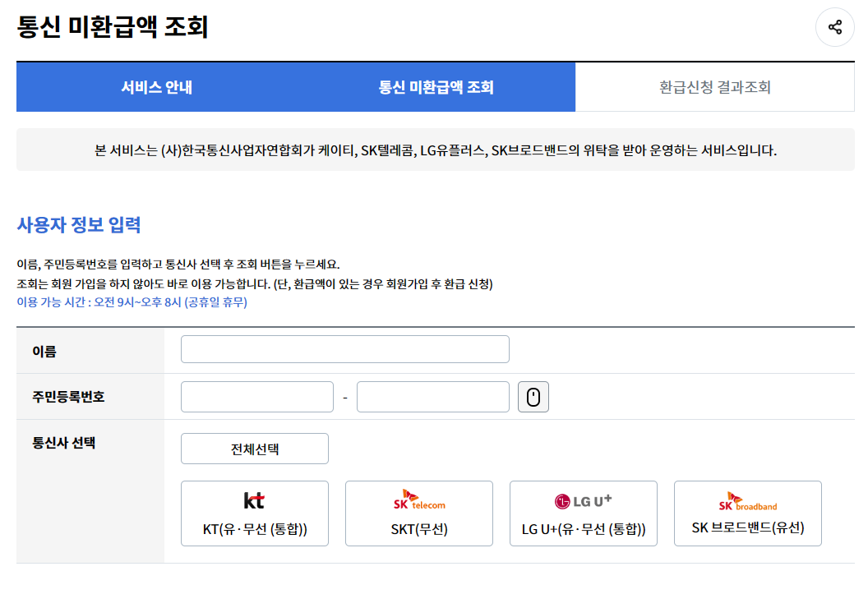Viewport: 868px width, 594px height.
Task: Click the second 주민등록번호 input box
Action: 432,397
